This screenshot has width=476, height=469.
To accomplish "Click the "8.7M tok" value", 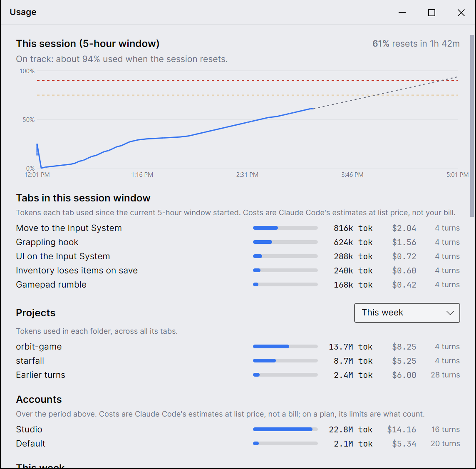I will click(353, 361).
